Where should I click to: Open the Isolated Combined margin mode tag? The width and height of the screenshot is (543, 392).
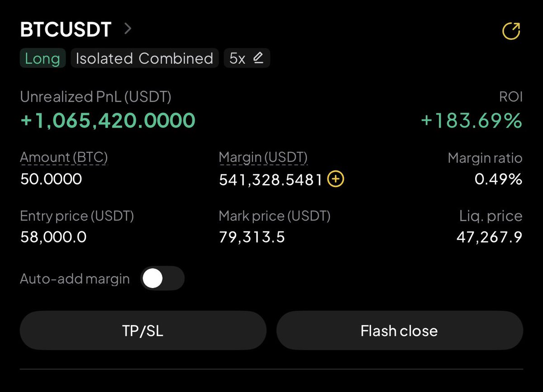click(x=144, y=58)
